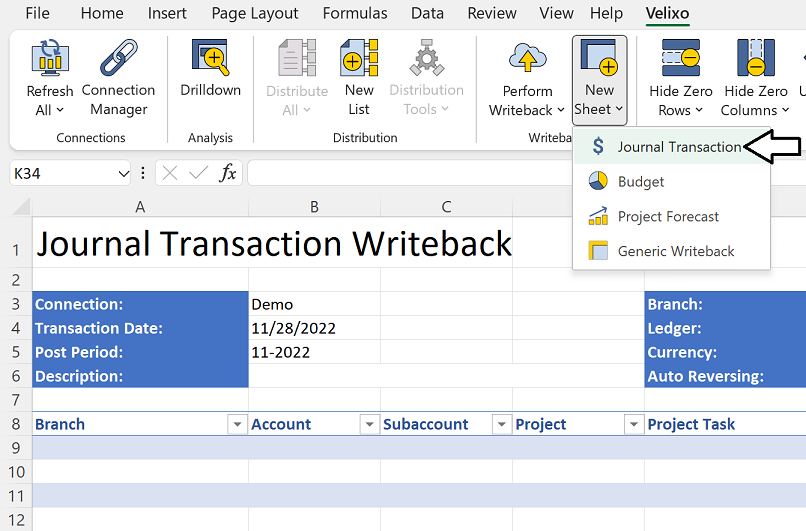Viewport: 806px width, 531px height.
Task: Click the Hide Zero Rows icon
Action: coord(681,58)
